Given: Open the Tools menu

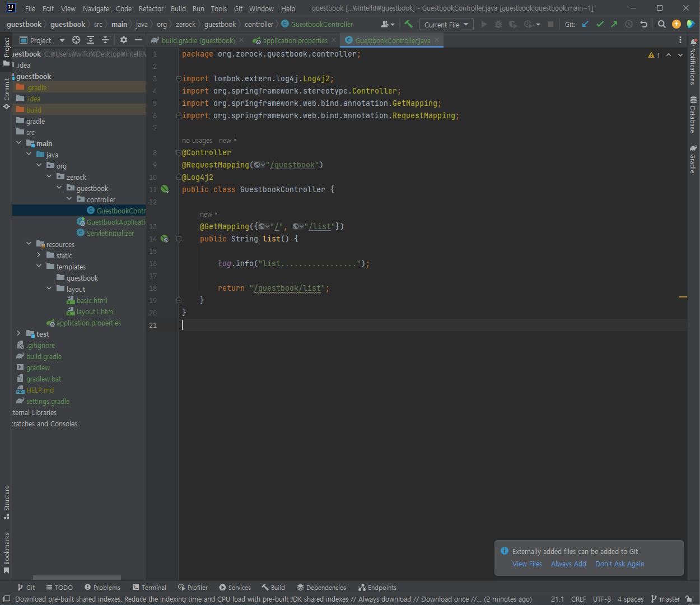Looking at the screenshot, I should [219, 8].
